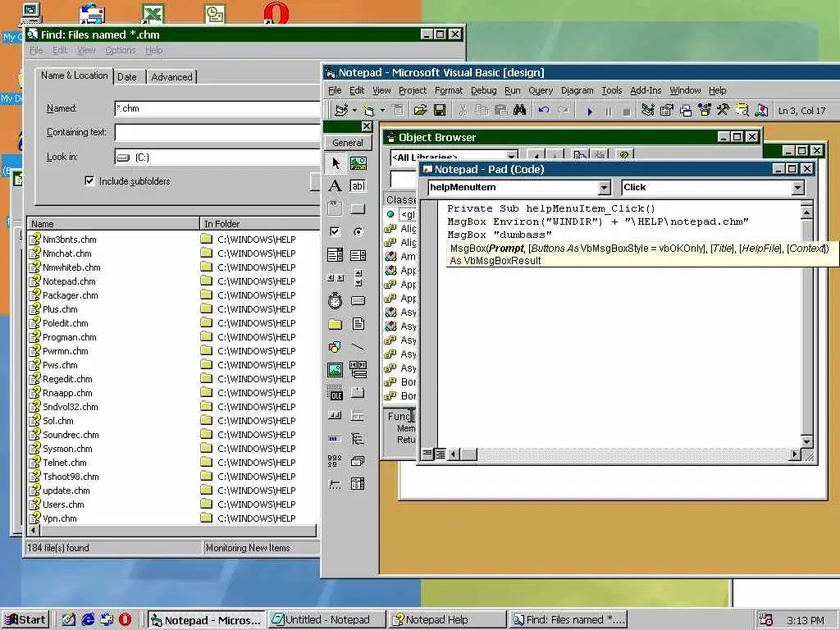This screenshot has height=630, width=840.
Task: Select the TextBox (abl) control tool
Action: pos(358,186)
